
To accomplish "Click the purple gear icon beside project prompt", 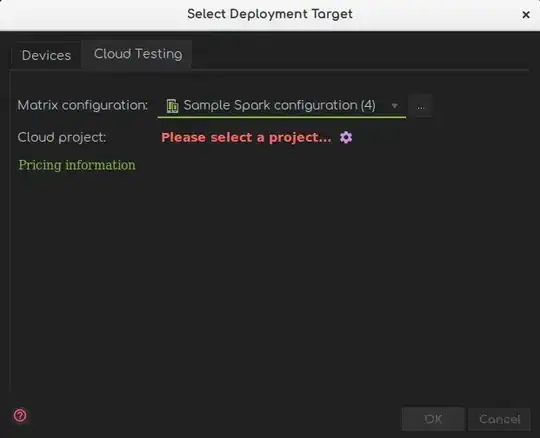I will point(346,137).
